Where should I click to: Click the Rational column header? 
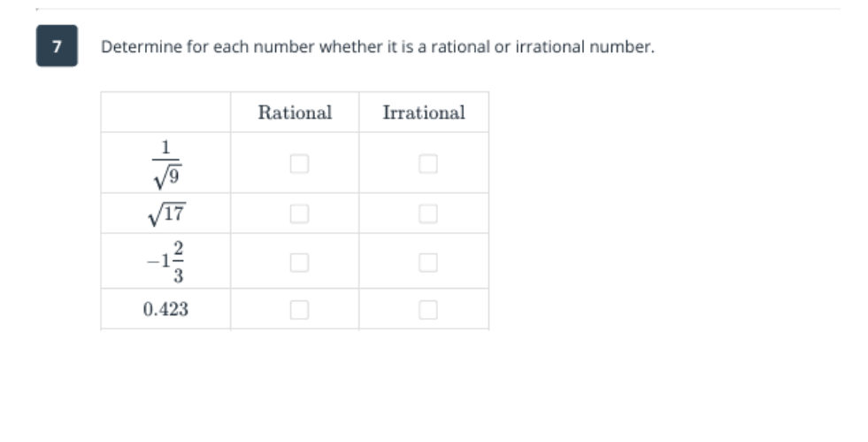295,112
